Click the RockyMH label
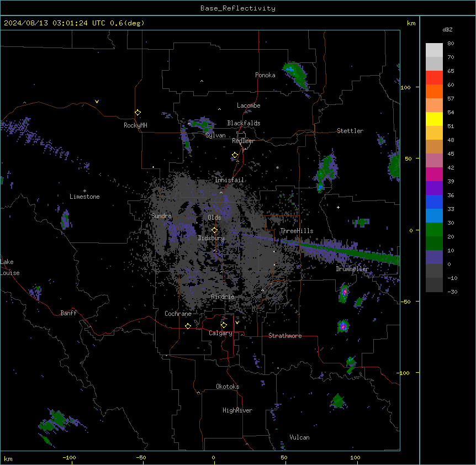This screenshot has height=465, width=476. click(x=135, y=125)
